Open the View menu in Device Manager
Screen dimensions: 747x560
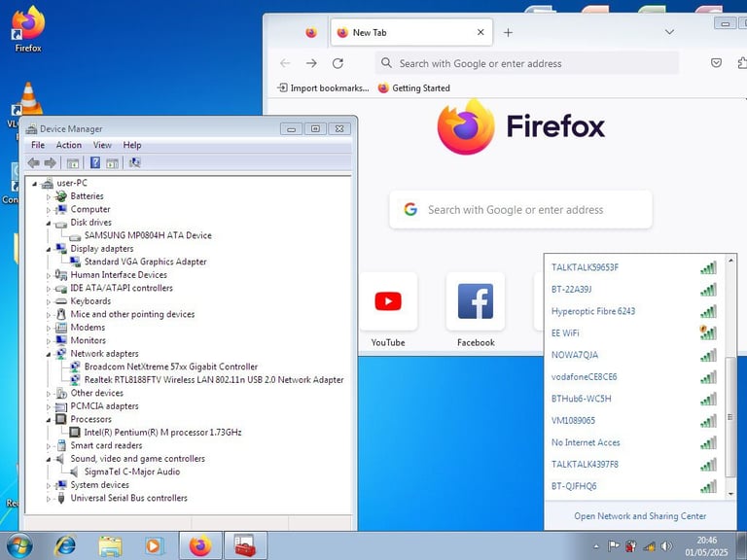102,145
